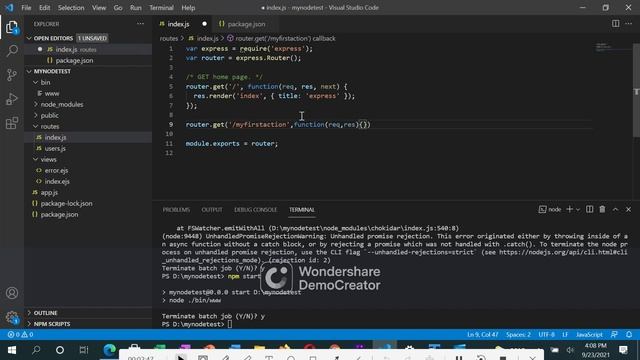
Task: Open the Run menu
Action: pos(136,8)
